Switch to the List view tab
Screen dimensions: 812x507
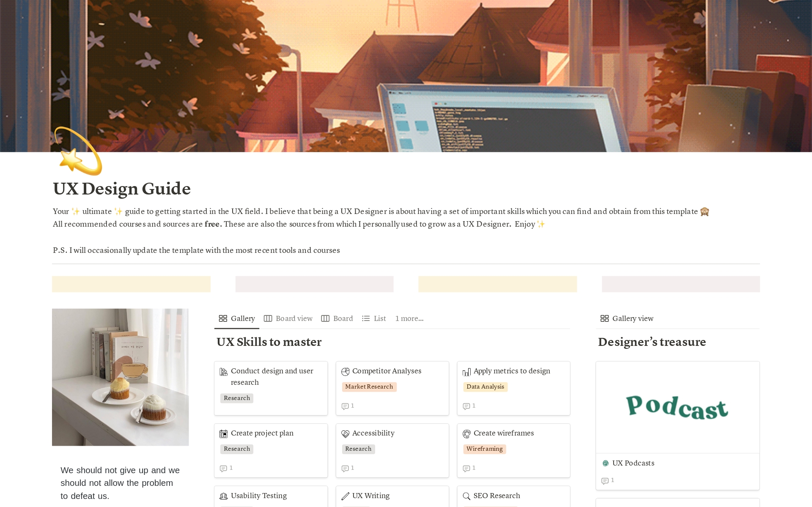click(x=374, y=318)
